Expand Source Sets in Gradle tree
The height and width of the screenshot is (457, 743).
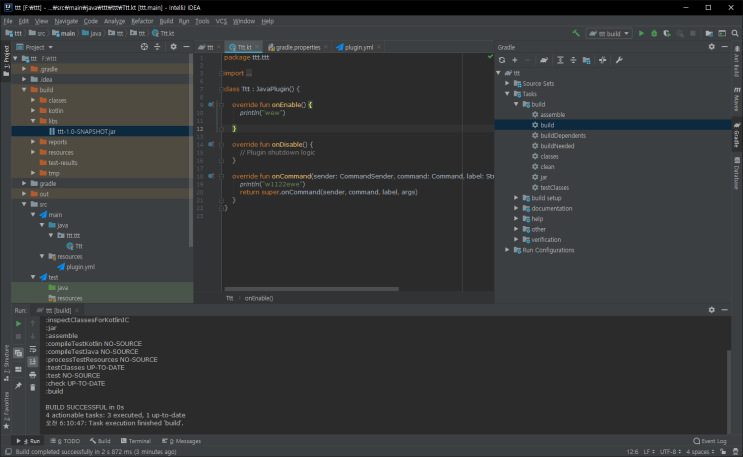point(507,83)
